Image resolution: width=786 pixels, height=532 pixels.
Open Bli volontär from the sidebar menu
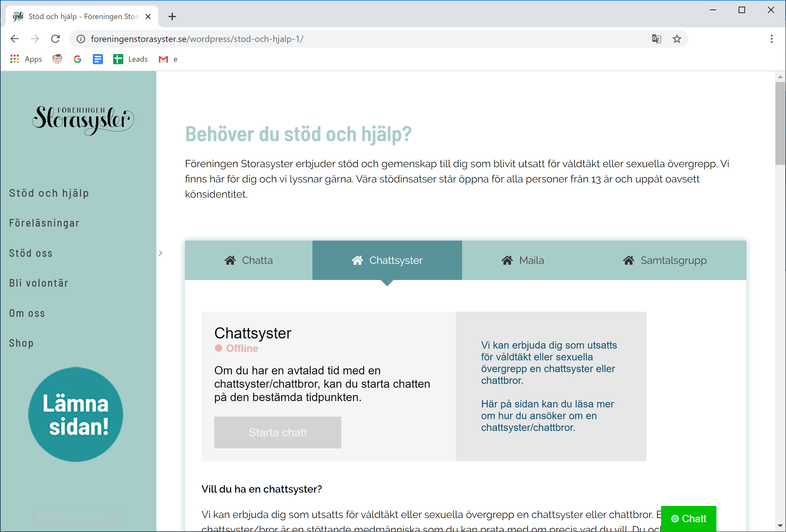pyautogui.click(x=39, y=283)
